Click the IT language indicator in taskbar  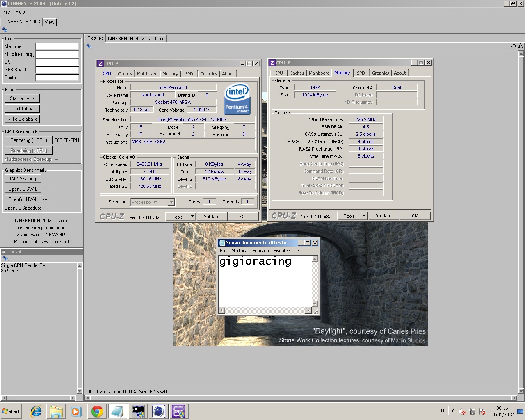pyautogui.click(x=443, y=411)
